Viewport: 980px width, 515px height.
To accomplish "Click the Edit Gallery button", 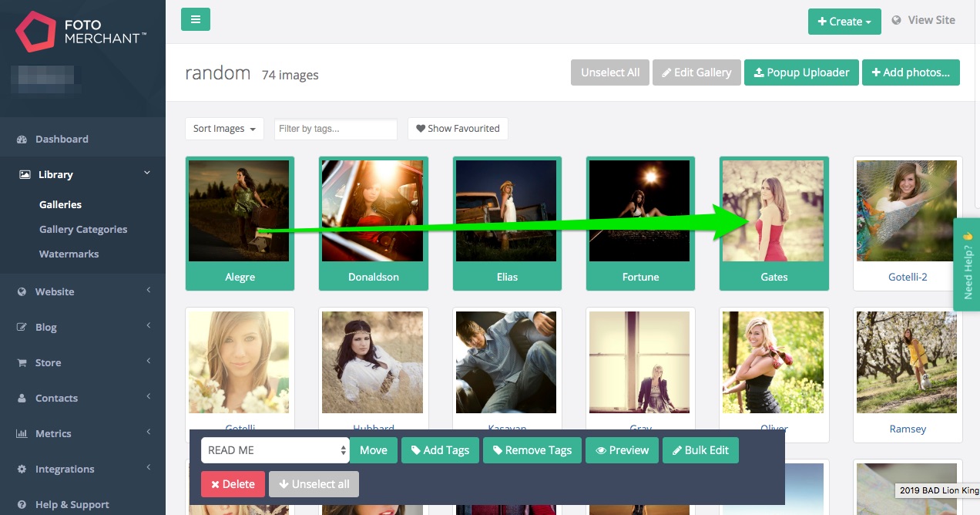I will point(696,72).
